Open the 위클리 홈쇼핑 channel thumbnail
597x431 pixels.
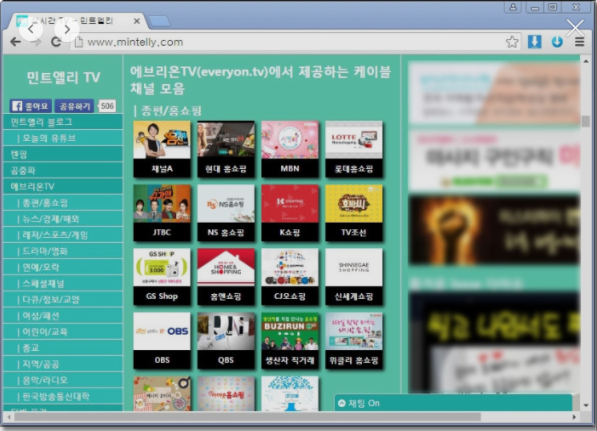tap(354, 341)
